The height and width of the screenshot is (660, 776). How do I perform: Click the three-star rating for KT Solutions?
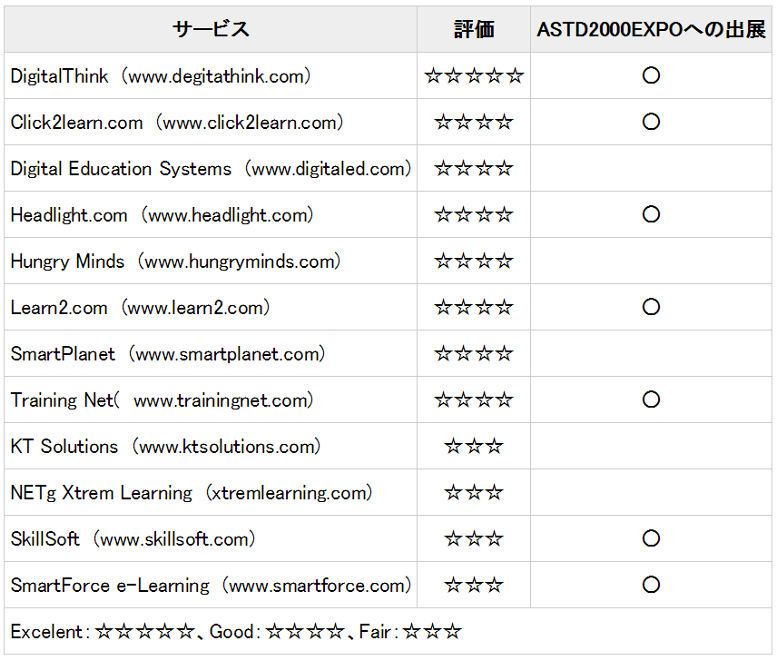click(474, 446)
